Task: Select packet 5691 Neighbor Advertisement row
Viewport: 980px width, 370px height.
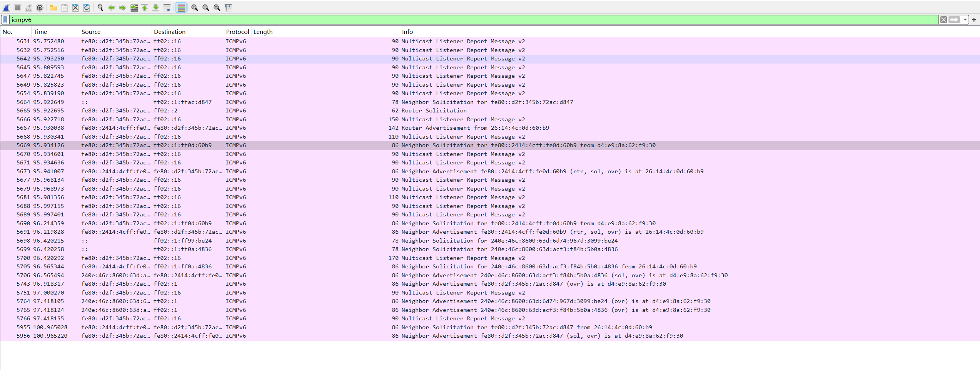Action: 490,232
